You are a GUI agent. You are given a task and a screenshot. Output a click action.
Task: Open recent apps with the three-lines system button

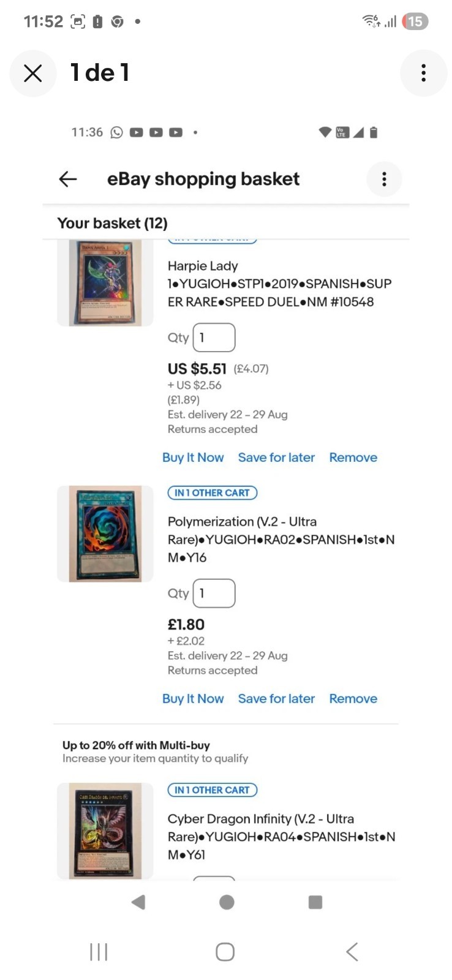point(99,952)
